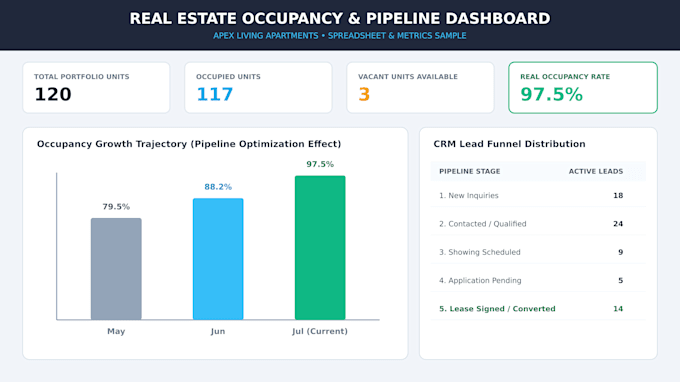
Task: Click the Occupancy Growth Trajectory chart title
Action: click(x=189, y=144)
